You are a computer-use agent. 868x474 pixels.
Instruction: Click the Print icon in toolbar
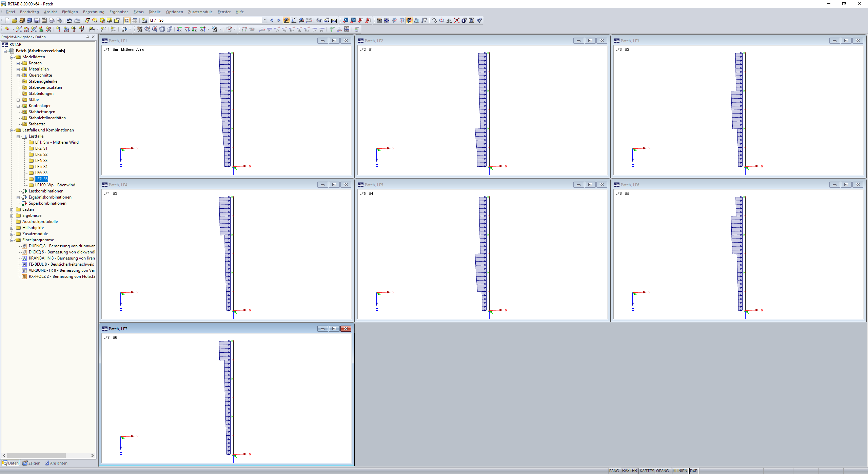[x=52, y=20]
